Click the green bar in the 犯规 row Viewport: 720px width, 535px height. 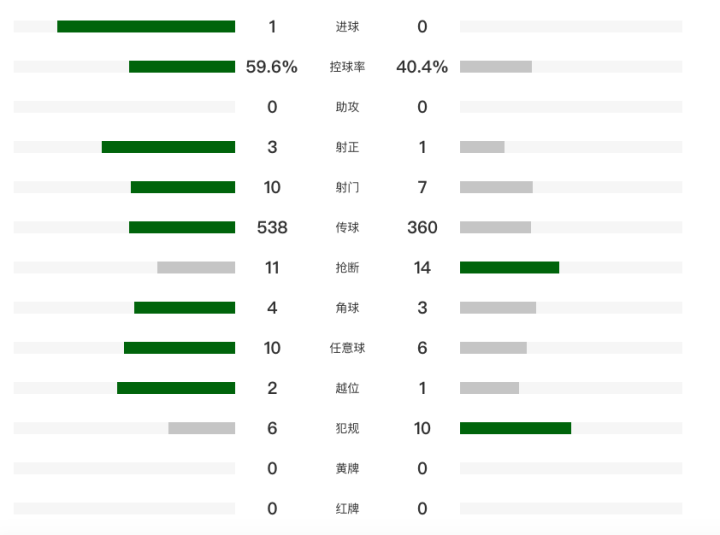click(x=515, y=428)
